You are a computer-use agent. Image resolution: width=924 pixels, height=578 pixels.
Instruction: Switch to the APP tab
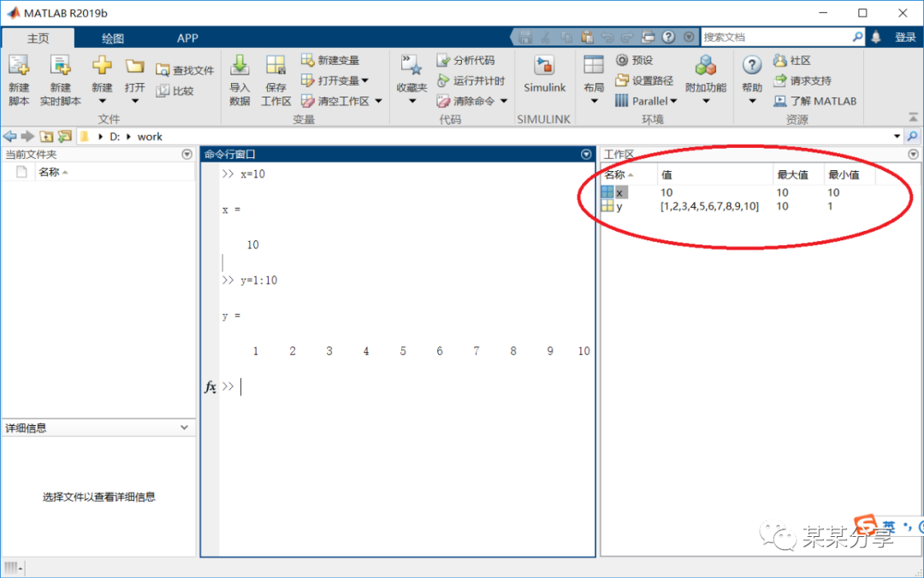pyautogui.click(x=187, y=38)
